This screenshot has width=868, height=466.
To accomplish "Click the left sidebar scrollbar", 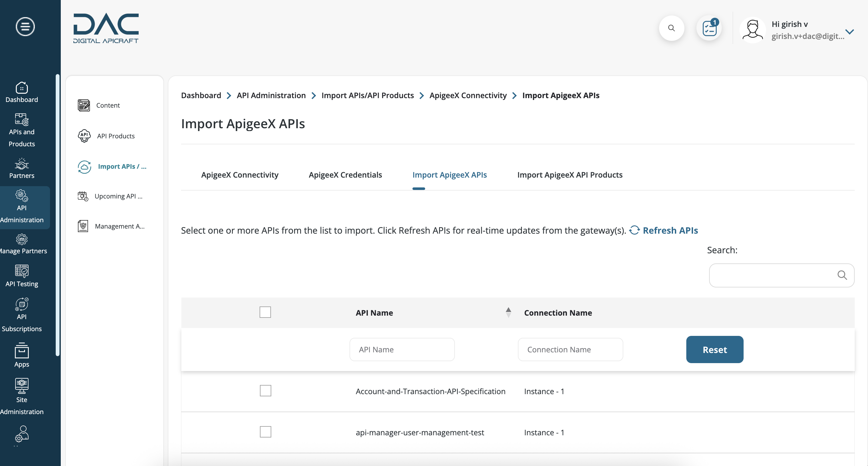I will (58, 215).
